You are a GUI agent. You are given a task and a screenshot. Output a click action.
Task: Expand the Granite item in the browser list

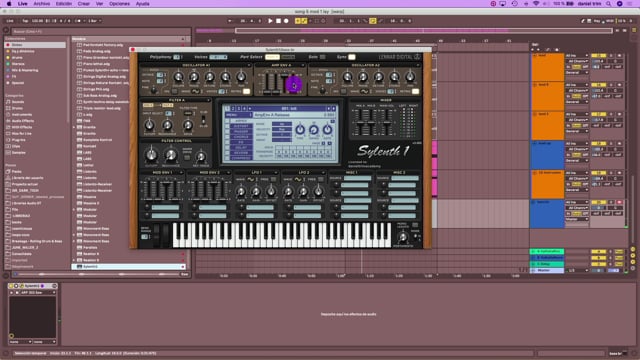pyautogui.click(x=74, y=127)
